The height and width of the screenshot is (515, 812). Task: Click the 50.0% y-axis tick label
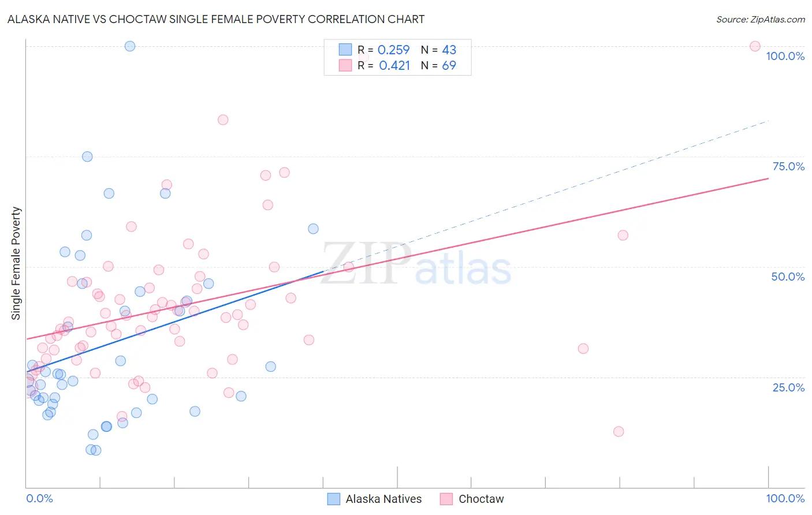pos(788,277)
